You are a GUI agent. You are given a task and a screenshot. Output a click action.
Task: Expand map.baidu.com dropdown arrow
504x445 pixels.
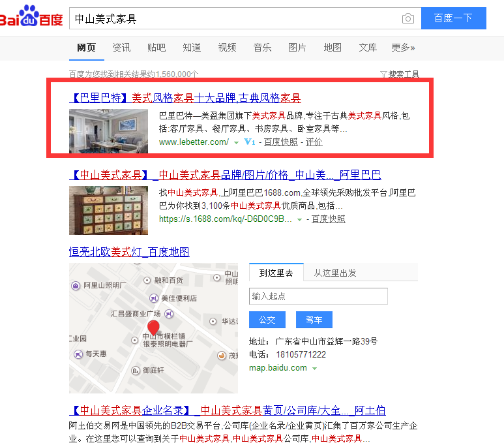(315, 369)
